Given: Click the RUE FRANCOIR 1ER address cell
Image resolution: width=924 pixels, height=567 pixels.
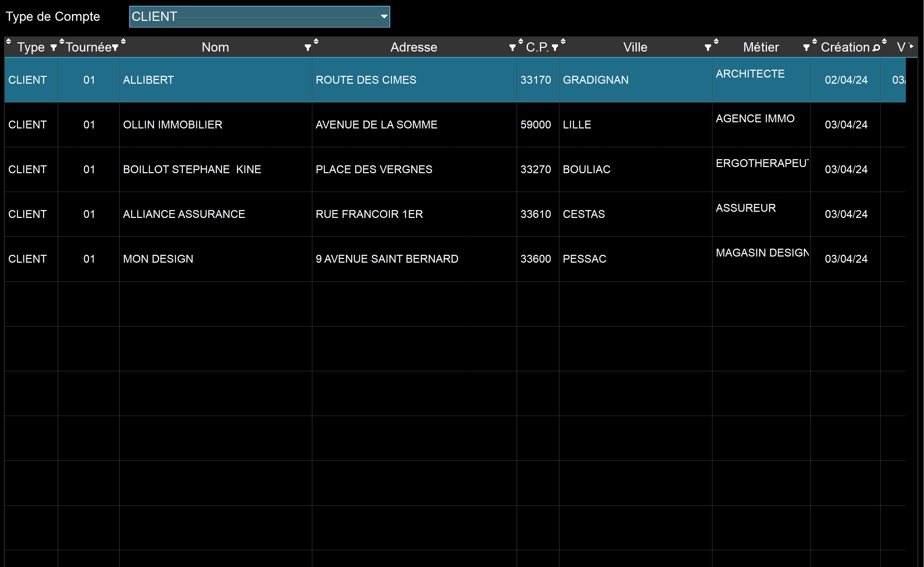Looking at the screenshot, I should (x=414, y=214).
